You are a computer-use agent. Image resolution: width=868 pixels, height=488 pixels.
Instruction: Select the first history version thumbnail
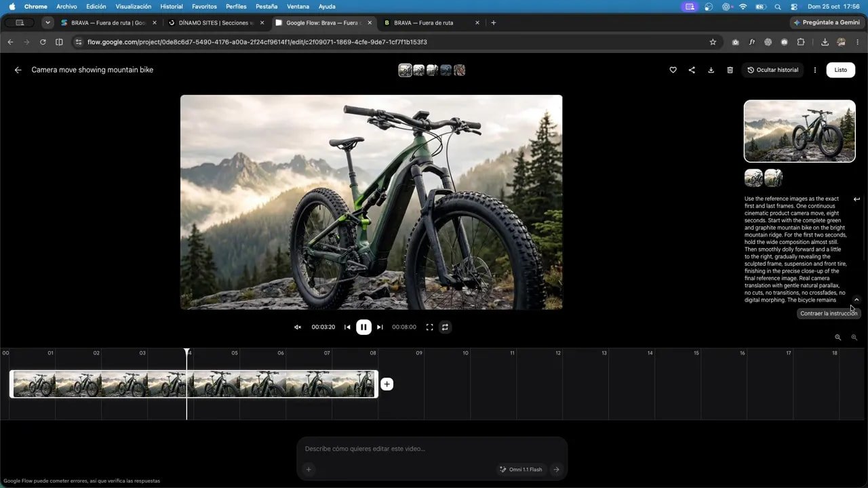tap(405, 70)
